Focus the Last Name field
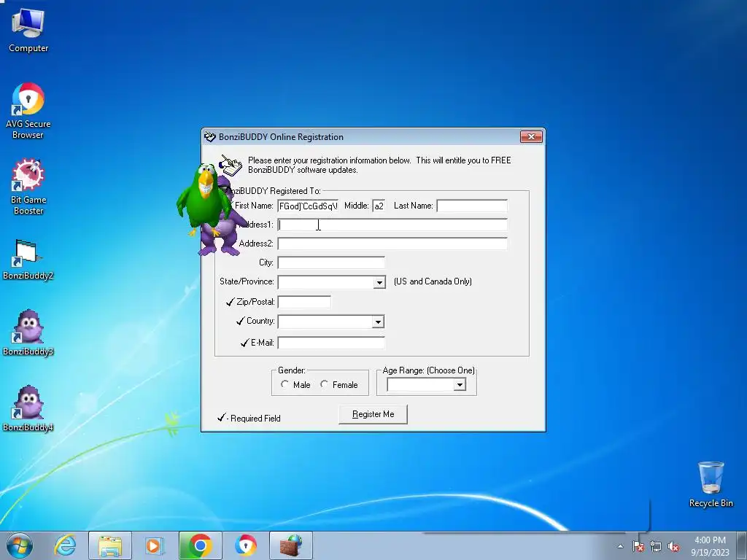This screenshot has height=560, width=747. (472, 206)
